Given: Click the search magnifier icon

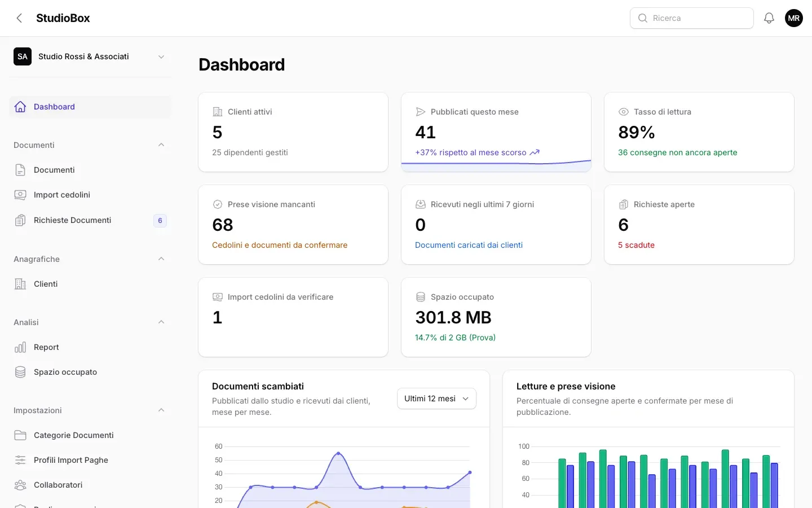Looking at the screenshot, I should pyautogui.click(x=643, y=18).
